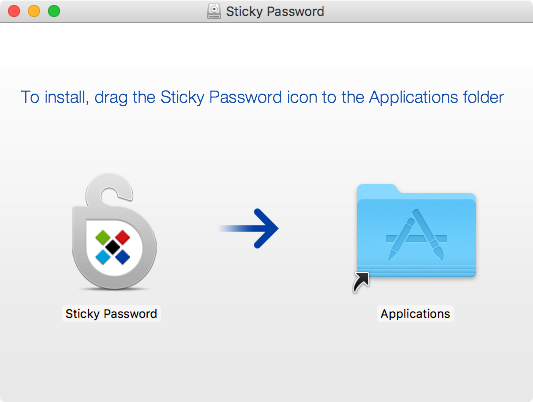The image size is (533, 402).
Task: Click the tab of the Applications folder
Action: 377,189
